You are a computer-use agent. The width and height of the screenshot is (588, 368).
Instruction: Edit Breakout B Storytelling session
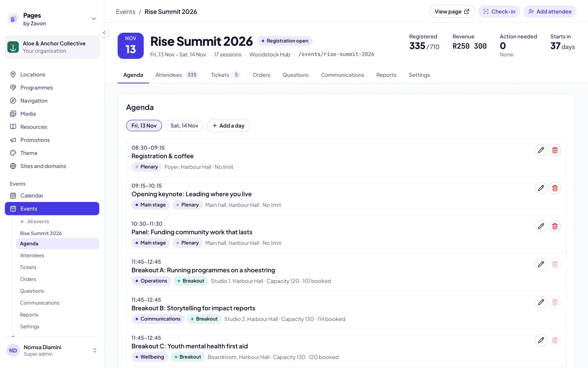541,302
